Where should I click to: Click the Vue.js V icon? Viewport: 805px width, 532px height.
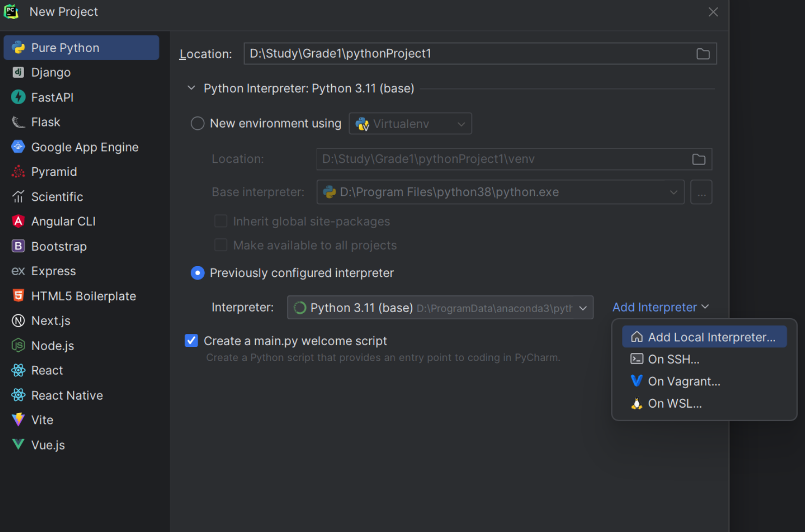point(18,445)
